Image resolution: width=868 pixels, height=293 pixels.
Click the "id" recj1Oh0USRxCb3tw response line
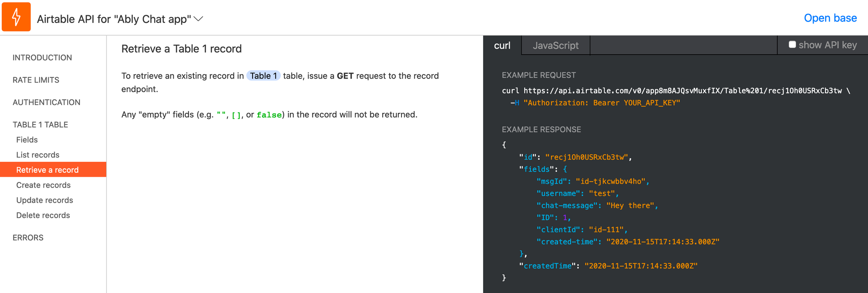(575, 157)
